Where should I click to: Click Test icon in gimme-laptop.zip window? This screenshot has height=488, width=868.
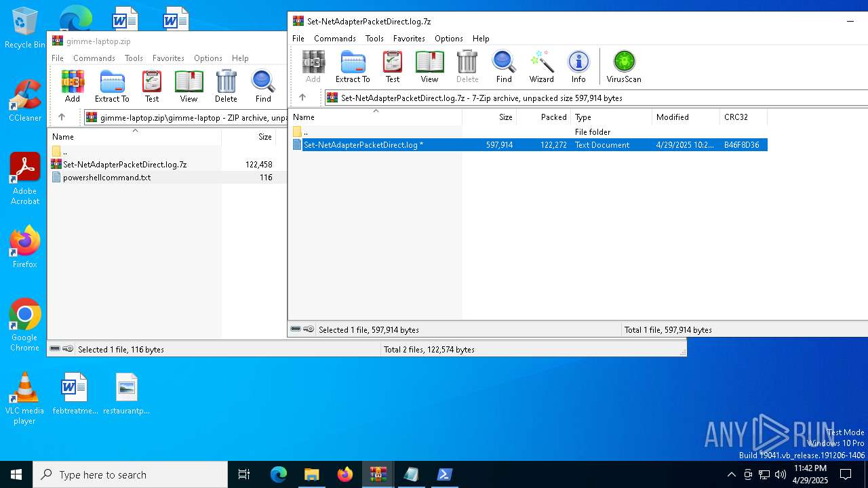[152, 86]
